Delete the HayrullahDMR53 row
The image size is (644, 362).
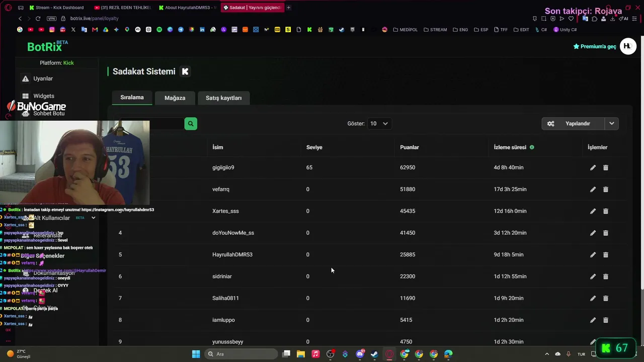point(606,255)
